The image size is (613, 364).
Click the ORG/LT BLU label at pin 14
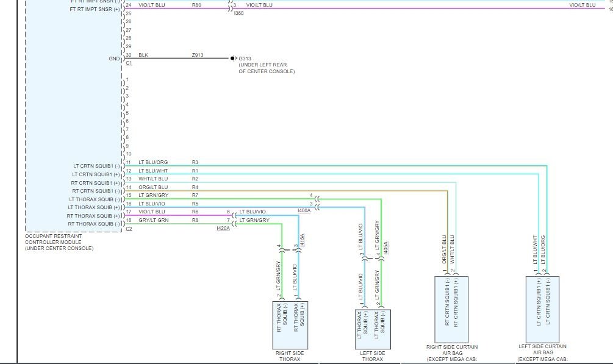153,187
